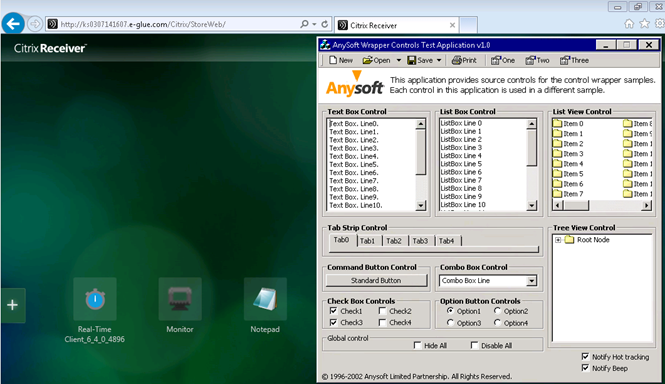Click the Text Box up scroll arrow

coord(420,124)
